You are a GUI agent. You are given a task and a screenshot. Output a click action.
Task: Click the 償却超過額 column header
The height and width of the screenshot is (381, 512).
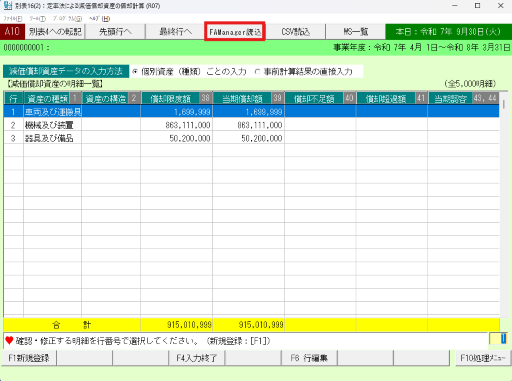(x=392, y=98)
